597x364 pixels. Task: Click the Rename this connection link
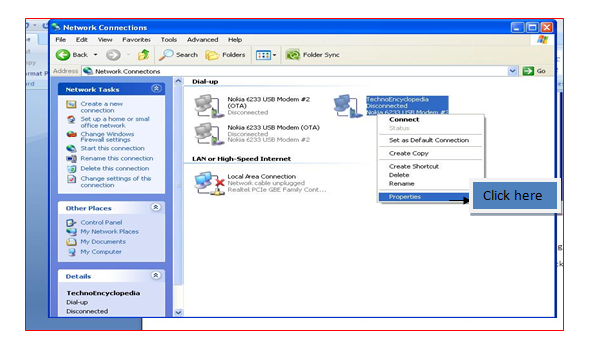tap(117, 158)
